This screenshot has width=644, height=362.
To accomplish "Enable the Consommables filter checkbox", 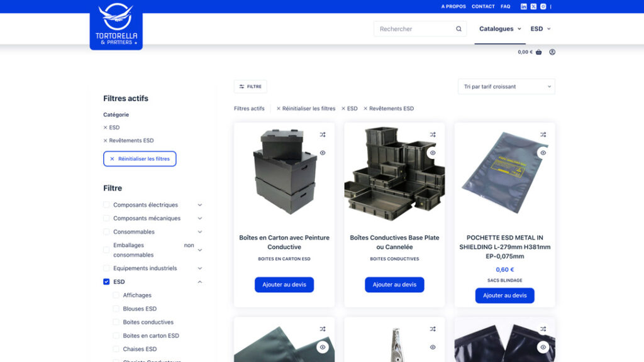I will pyautogui.click(x=106, y=232).
